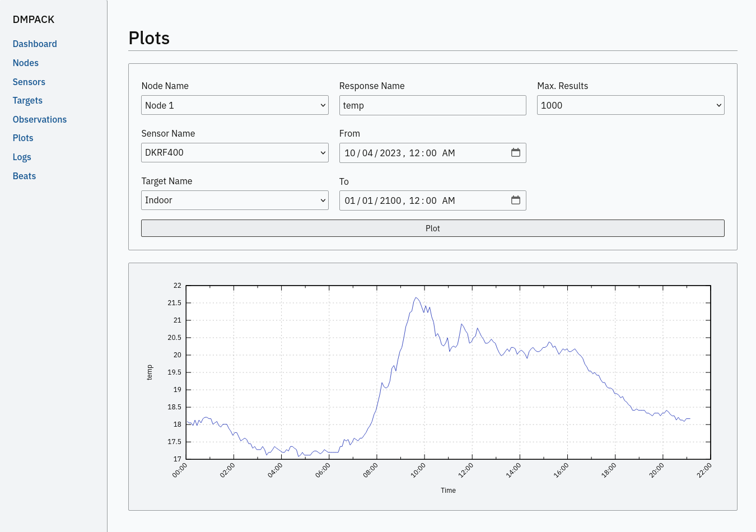Open the To date calendar picker icon

click(515, 200)
